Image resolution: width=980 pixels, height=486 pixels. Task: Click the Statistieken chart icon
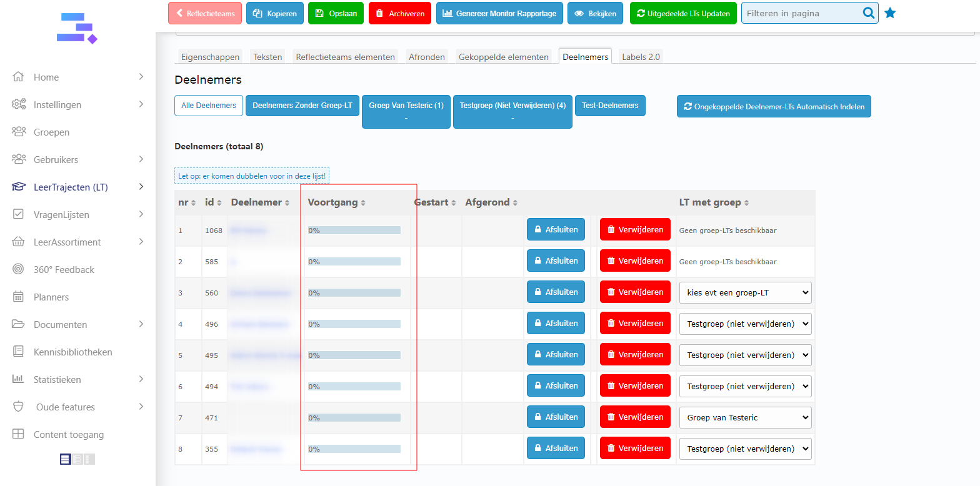19,380
